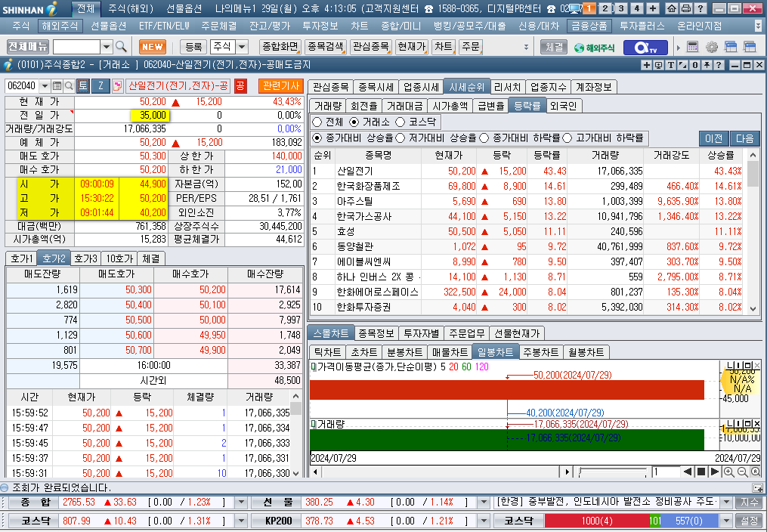
Task: Switch to the 10호가 tab
Action: 119,258
